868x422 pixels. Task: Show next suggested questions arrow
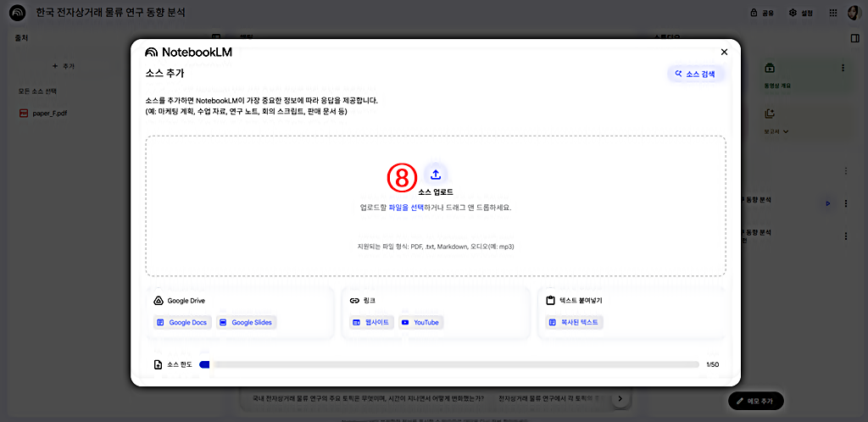click(x=620, y=398)
